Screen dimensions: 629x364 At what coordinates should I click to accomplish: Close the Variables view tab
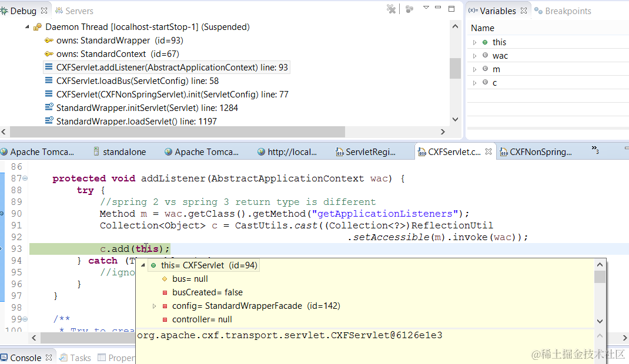coord(524,11)
